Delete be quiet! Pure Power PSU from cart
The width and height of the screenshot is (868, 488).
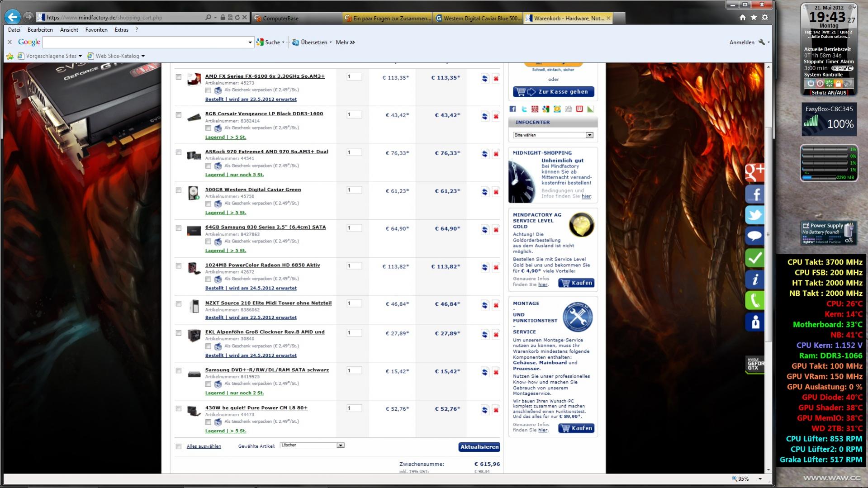(x=496, y=410)
